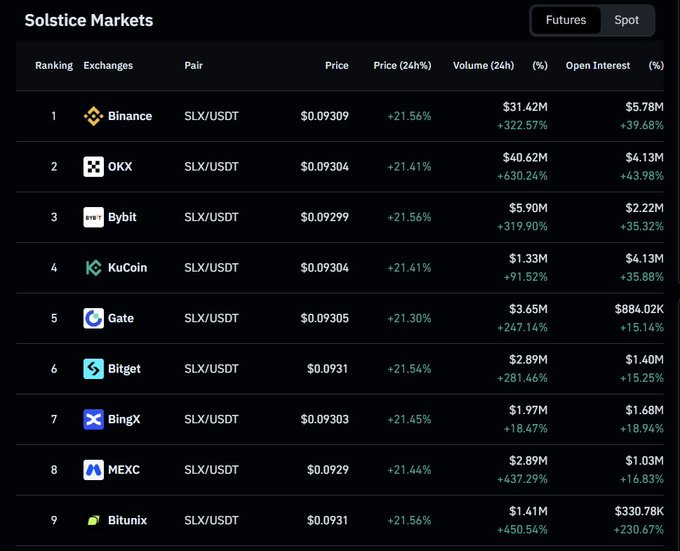This screenshot has height=551, width=680.
Task: Click the Bitunix open interest $330.78K
Action: coord(639,511)
